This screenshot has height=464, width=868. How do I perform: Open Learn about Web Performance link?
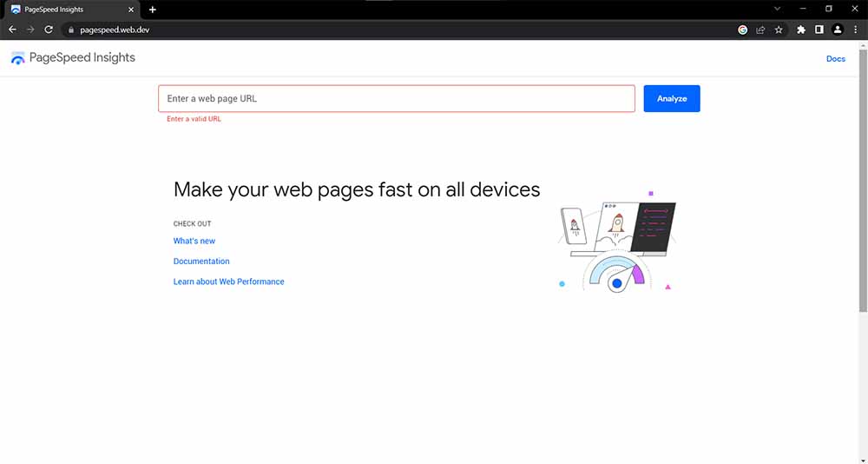coord(228,282)
